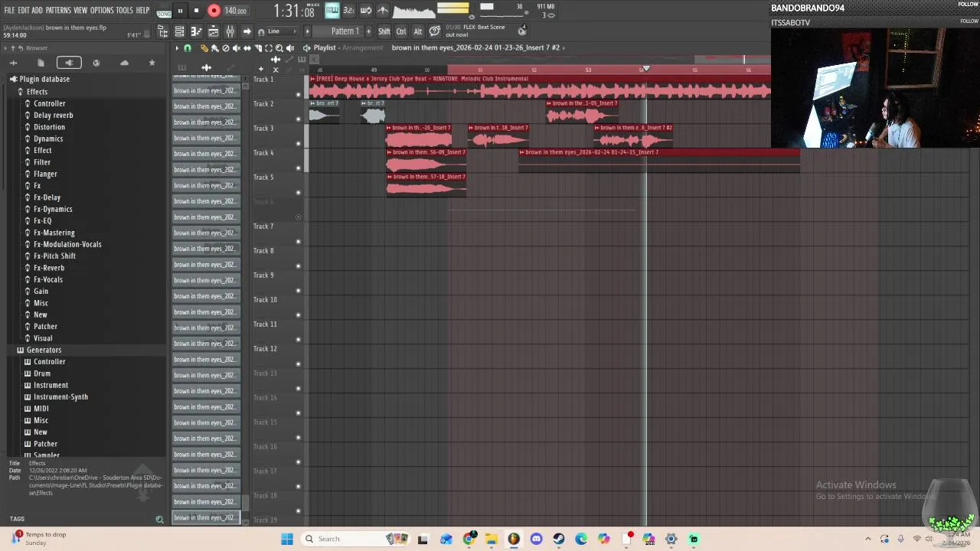The width and height of the screenshot is (980, 551).
Task: Open the TOOLS menu
Action: (125, 10)
